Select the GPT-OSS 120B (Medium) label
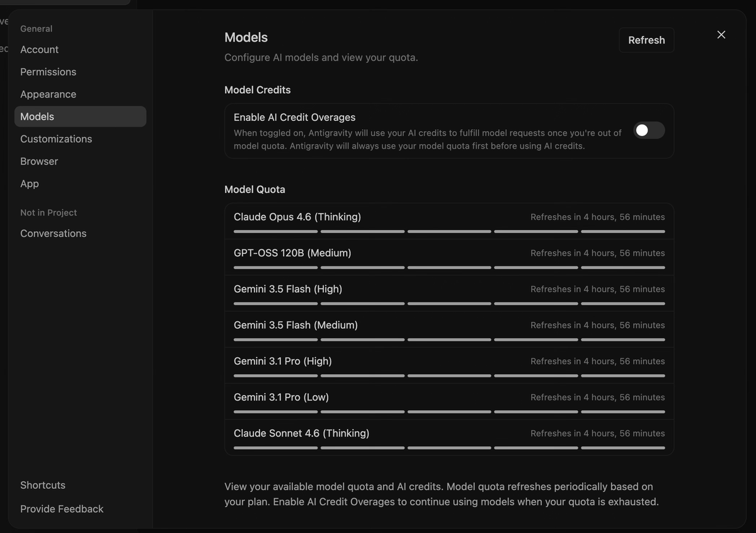Image resolution: width=756 pixels, height=533 pixels. 292,253
